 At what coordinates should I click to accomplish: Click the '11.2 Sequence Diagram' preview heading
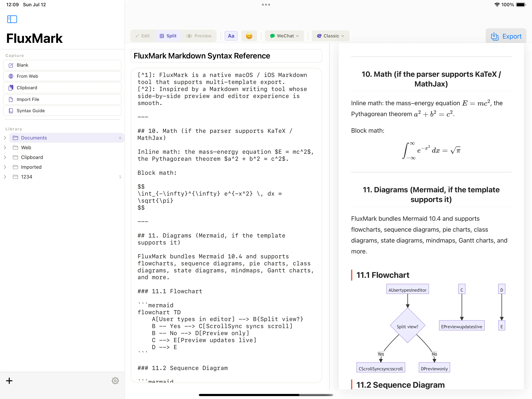pyautogui.click(x=400, y=385)
